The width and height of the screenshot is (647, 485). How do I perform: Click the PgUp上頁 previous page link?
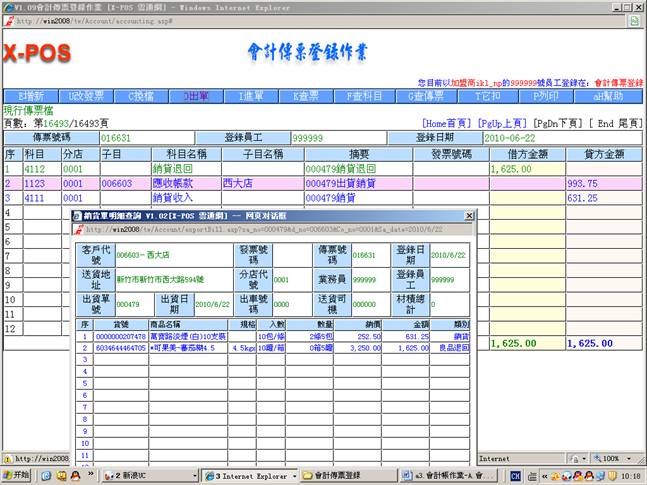pyautogui.click(x=503, y=122)
